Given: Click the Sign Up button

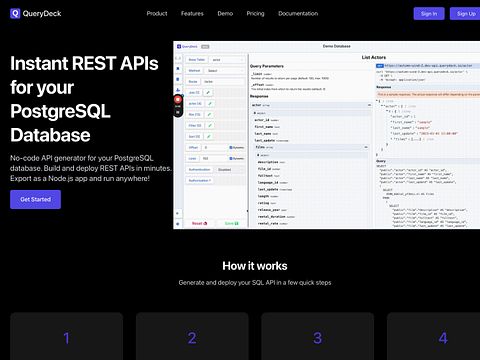Looking at the screenshot, I should [465, 14].
